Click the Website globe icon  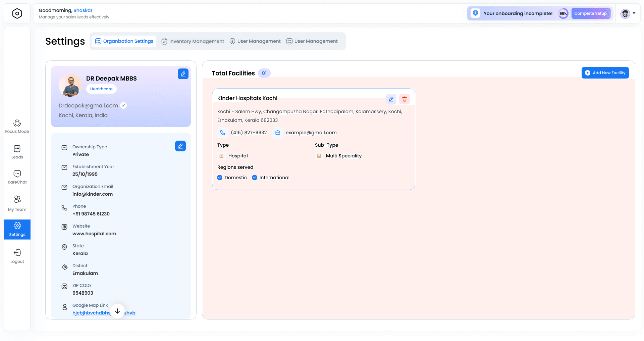coord(64,227)
